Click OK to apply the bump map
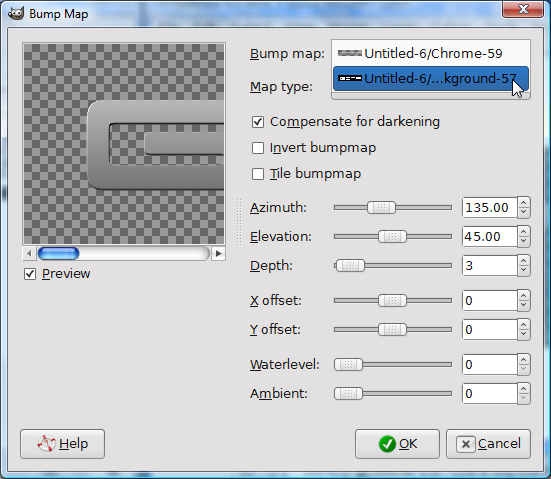Viewport: 551px width, 479px height. tap(397, 444)
